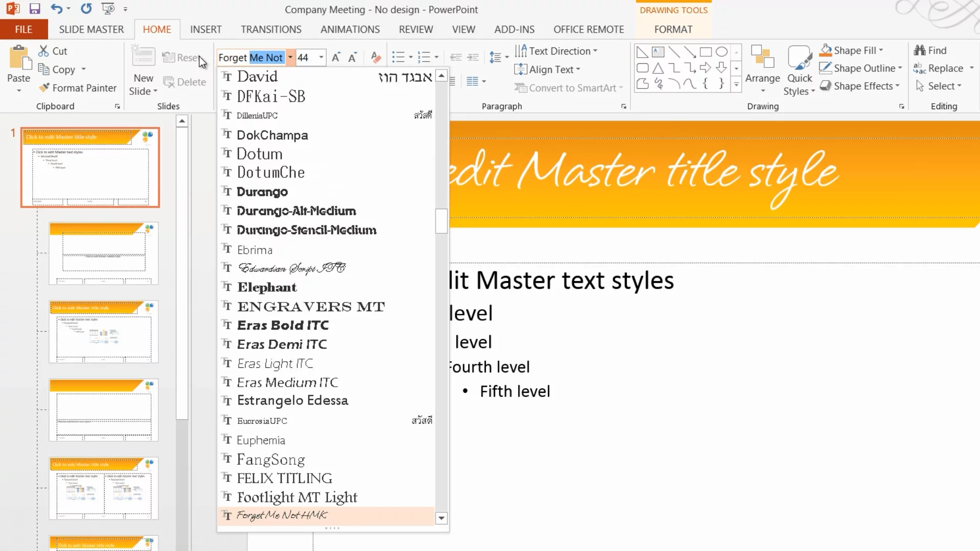Click the font list scroll down arrow
980x551 pixels.
(442, 518)
